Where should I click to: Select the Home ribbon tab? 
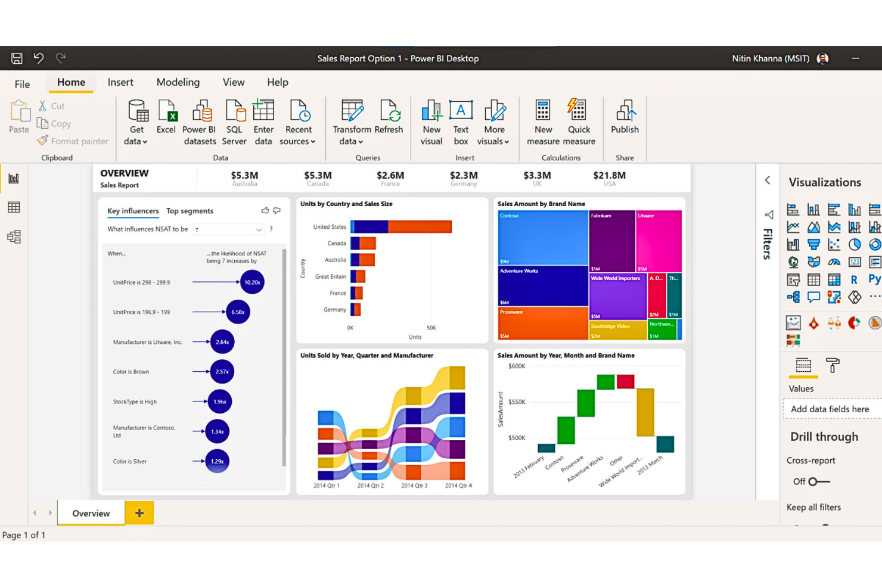coord(71,82)
